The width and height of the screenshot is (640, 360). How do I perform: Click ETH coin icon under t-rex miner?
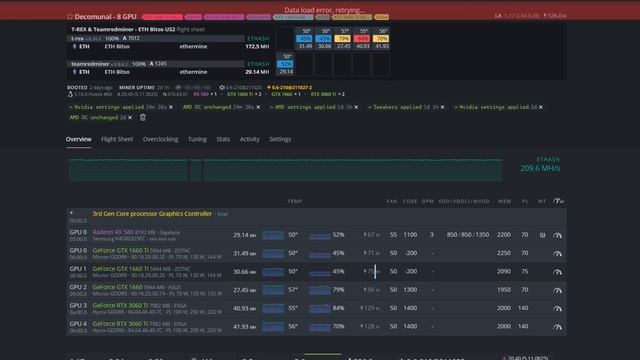pos(74,47)
